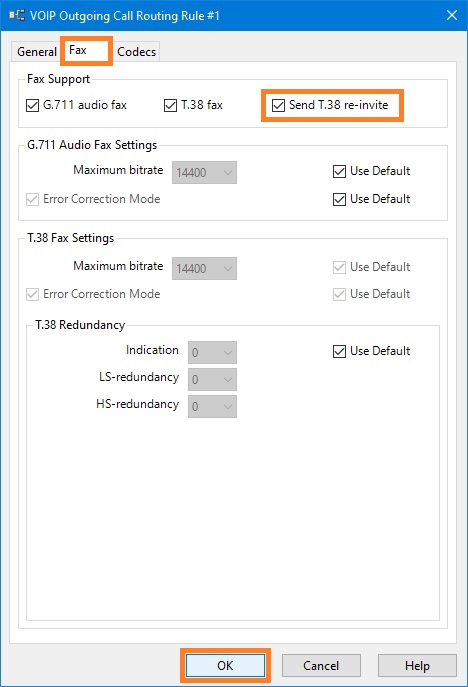Open T.38 Maximum bitrate dropdown
Viewport: 468px width, 687px height.
pos(204,268)
